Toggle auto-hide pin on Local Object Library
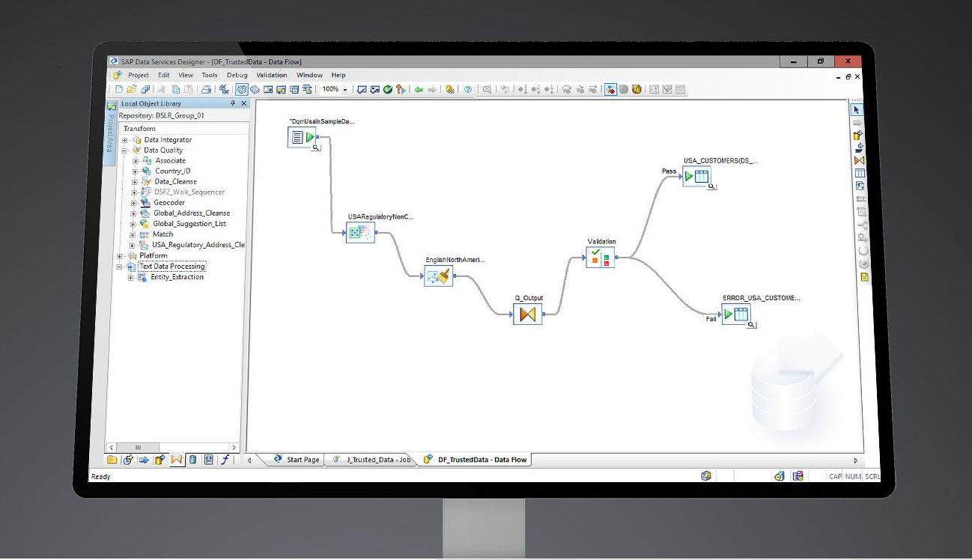This screenshot has height=560, width=972. pos(233,104)
